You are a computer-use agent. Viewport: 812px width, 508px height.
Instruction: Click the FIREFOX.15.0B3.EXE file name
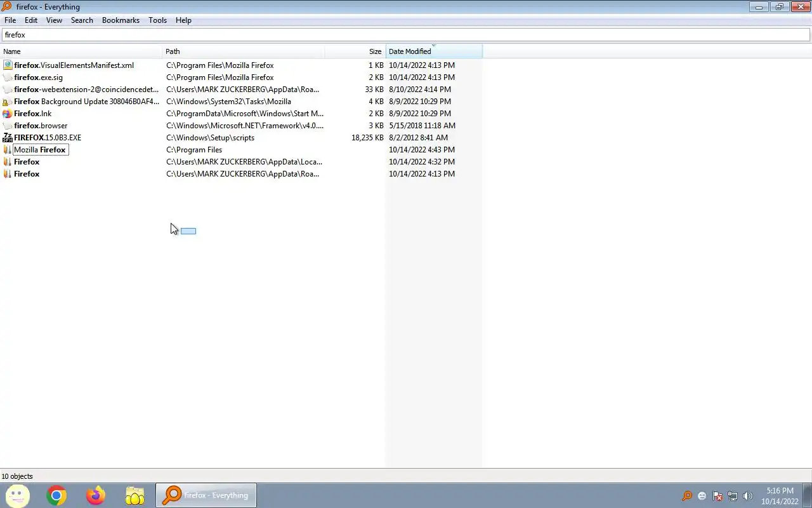pos(48,138)
